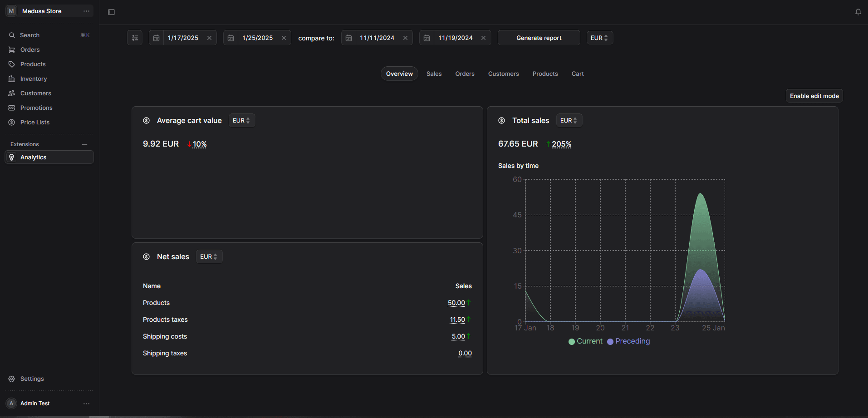This screenshot has height=418, width=868.
Task: Click Generate report button
Action: pos(539,38)
